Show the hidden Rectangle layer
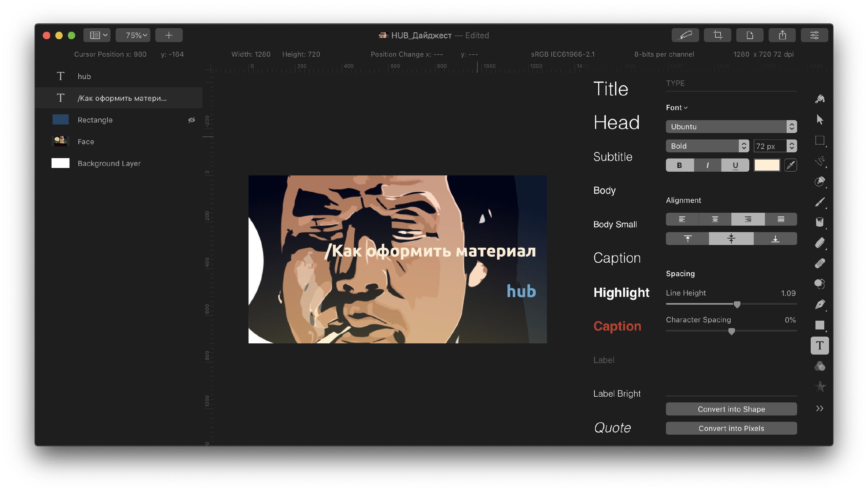 192,120
